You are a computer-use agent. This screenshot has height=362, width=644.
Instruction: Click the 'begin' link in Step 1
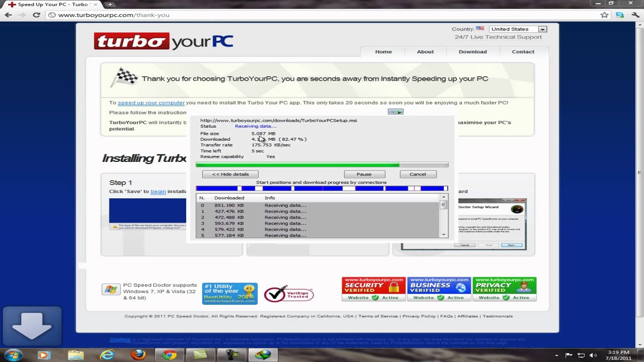click(x=158, y=192)
